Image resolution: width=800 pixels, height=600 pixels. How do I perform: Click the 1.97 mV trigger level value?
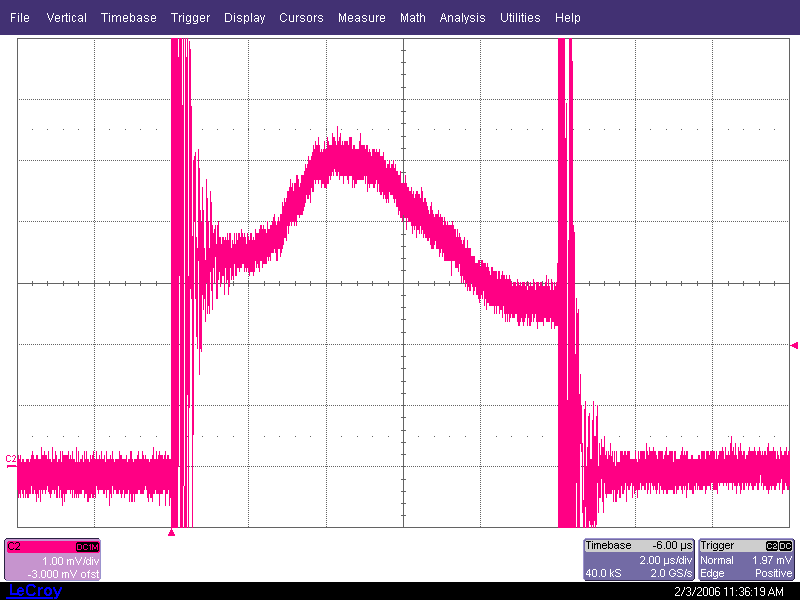click(772, 560)
